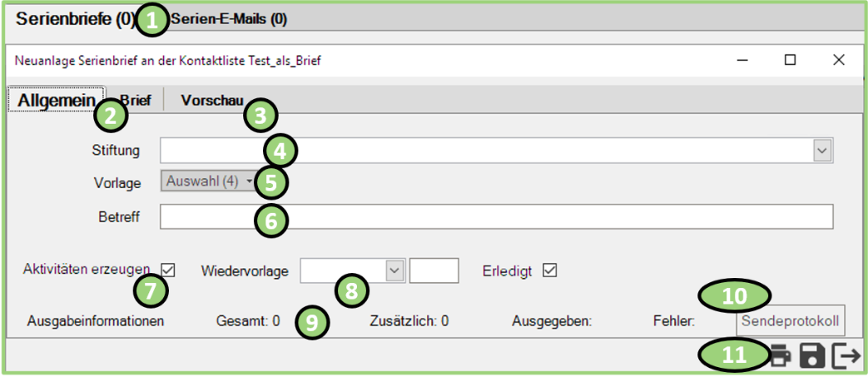Select the Allgemein tab
The height and width of the screenshot is (377, 868).
(x=56, y=101)
